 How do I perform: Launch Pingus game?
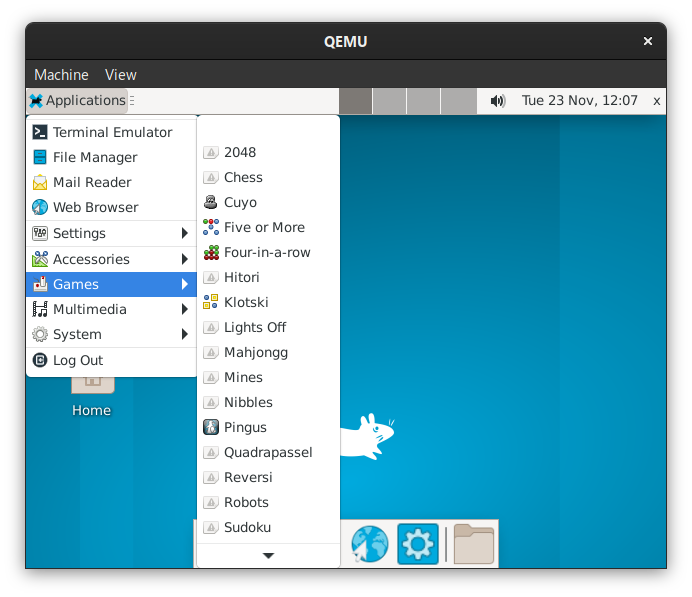[268, 428]
